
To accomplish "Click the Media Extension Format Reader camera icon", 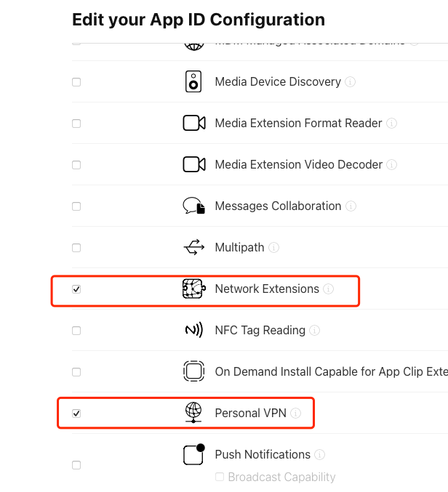I will tap(194, 123).
